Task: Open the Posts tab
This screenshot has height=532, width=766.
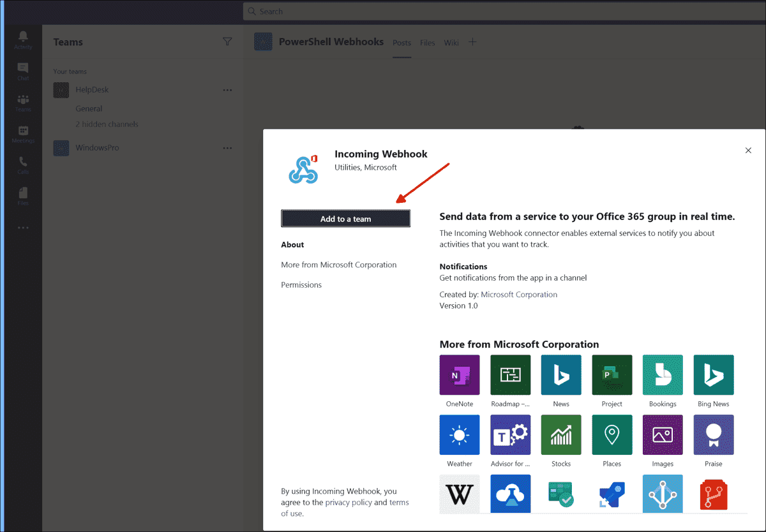Action: tap(402, 43)
